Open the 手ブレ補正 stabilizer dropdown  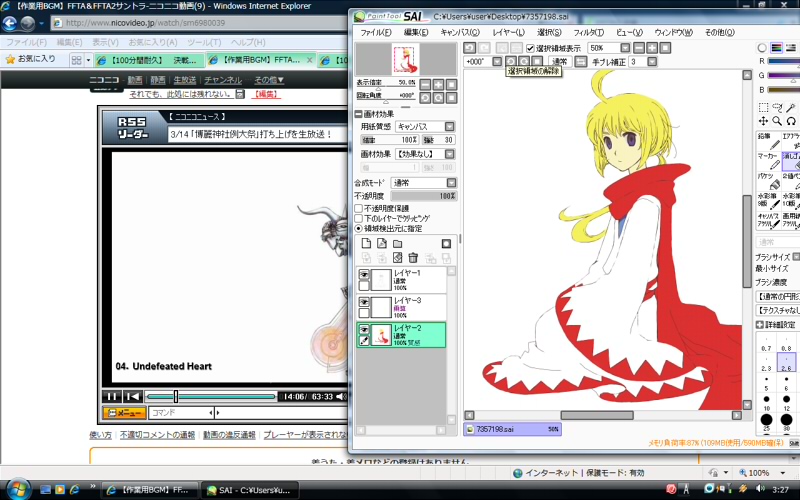[x=652, y=62]
